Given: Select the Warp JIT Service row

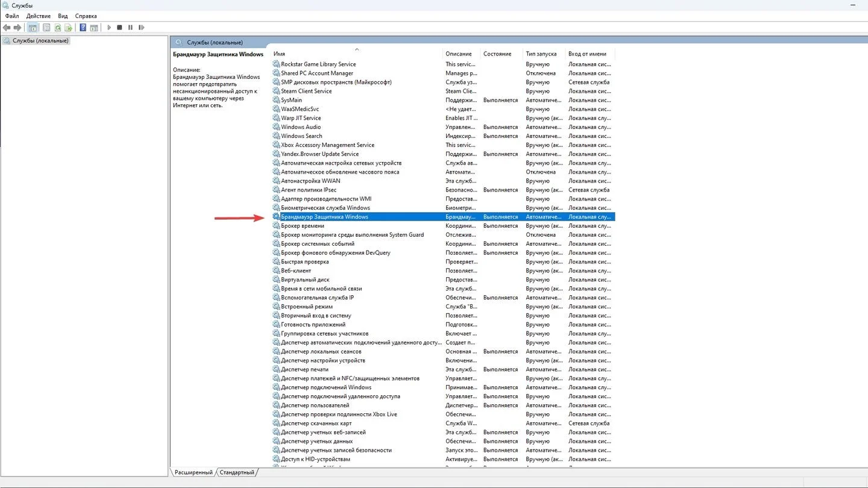Looking at the screenshot, I should pyautogui.click(x=443, y=118).
